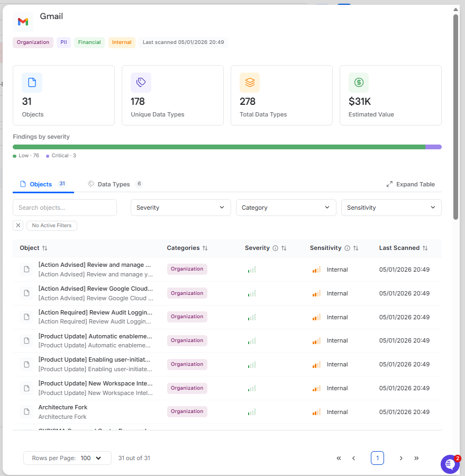Select page 1 button

coord(377,458)
